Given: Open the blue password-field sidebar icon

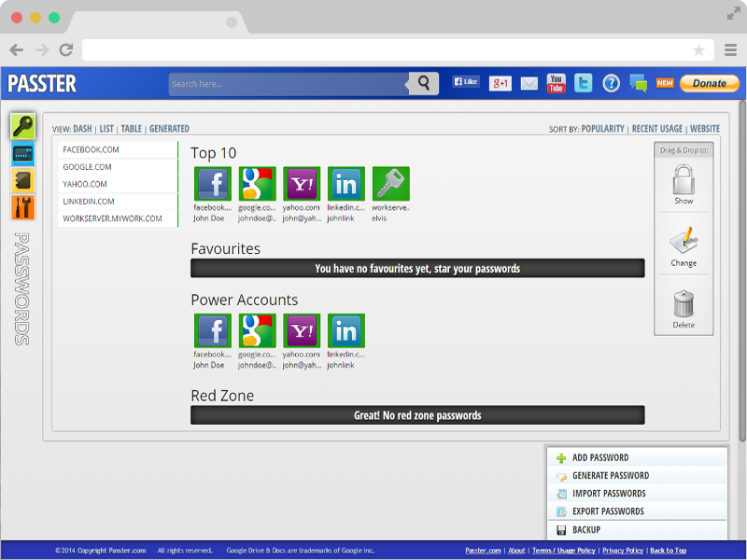Looking at the screenshot, I should click(22, 154).
